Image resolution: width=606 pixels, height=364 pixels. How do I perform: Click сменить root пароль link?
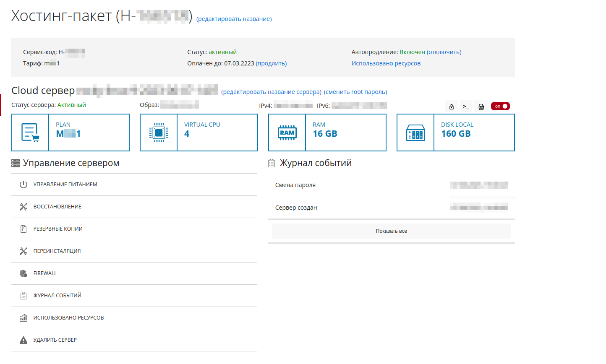[355, 92]
